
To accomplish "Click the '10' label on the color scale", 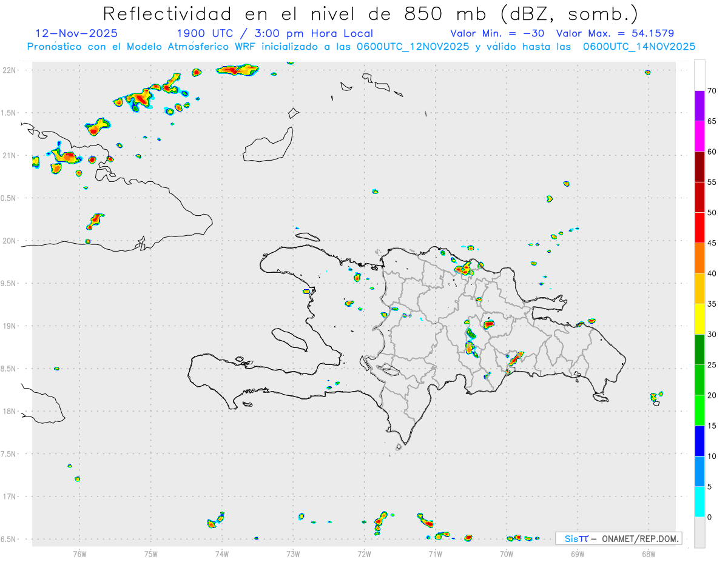I will (712, 457).
